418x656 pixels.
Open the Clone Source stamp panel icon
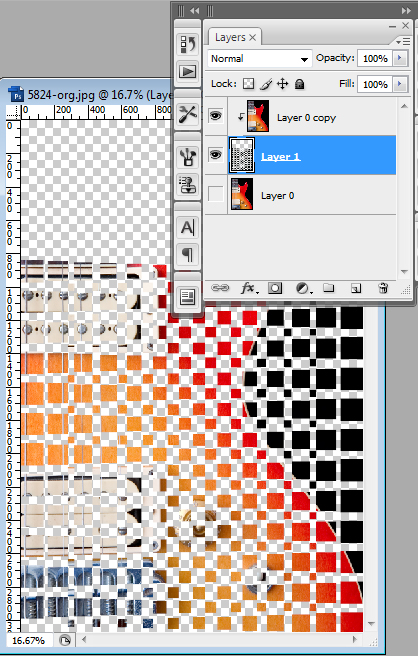pos(187,184)
